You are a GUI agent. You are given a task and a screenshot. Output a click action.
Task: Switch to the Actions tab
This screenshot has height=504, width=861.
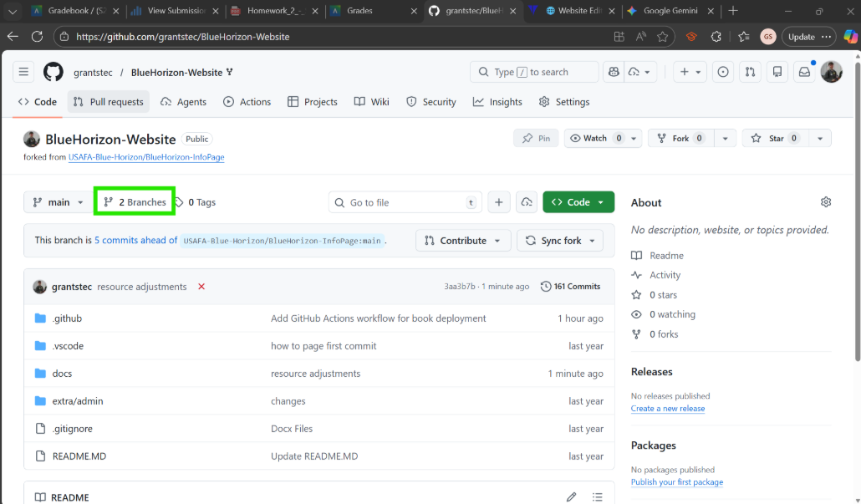(x=247, y=102)
